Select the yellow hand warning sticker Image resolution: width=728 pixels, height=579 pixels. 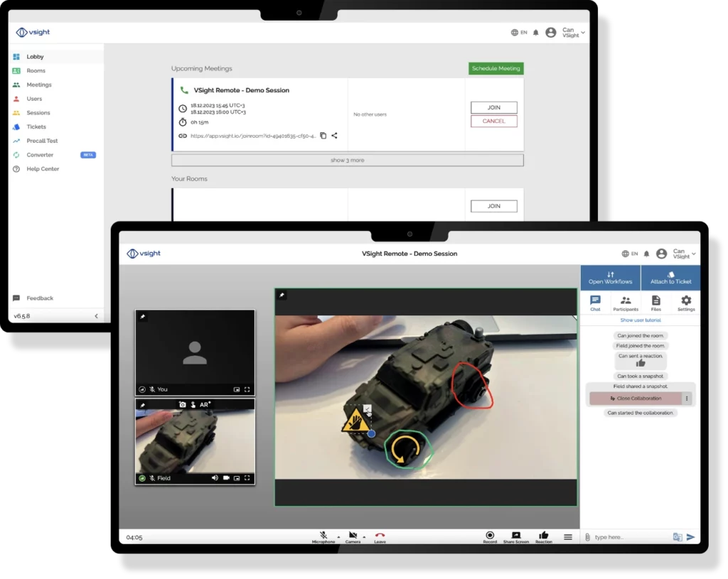click(355, 420)
